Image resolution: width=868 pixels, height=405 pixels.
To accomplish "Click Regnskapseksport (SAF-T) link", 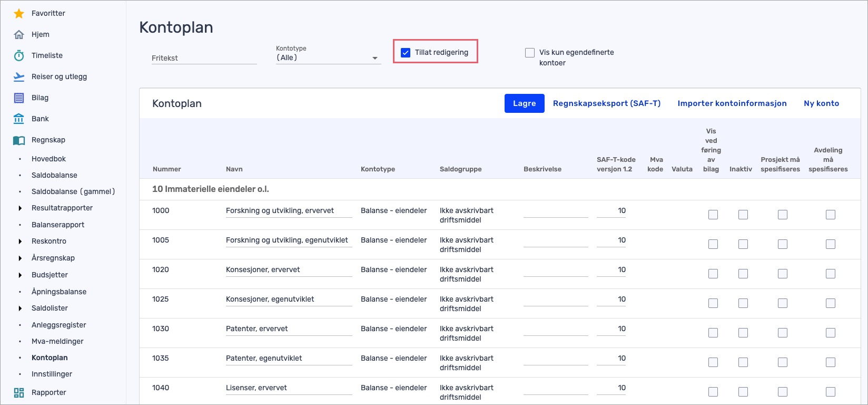I will point(606,103).
